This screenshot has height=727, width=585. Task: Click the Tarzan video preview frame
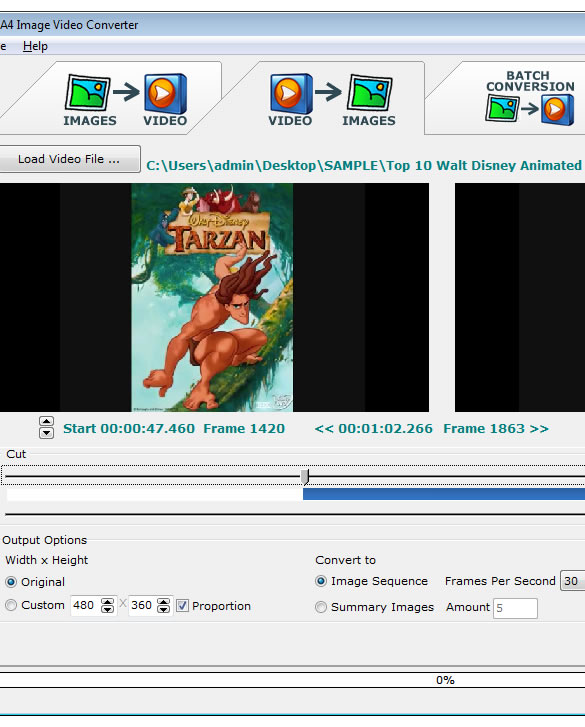pyautogui.click(x=214, y=297)
